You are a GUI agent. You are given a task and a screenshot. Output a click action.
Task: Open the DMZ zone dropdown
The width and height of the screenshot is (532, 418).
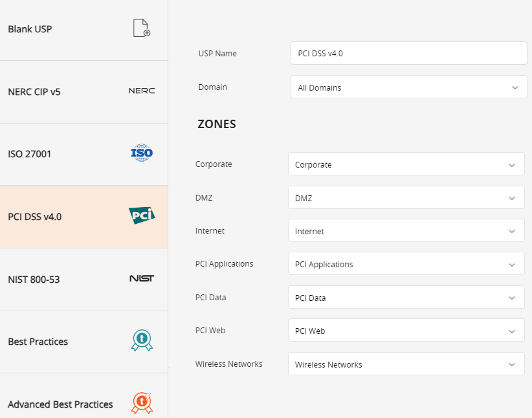pos(406,198)
